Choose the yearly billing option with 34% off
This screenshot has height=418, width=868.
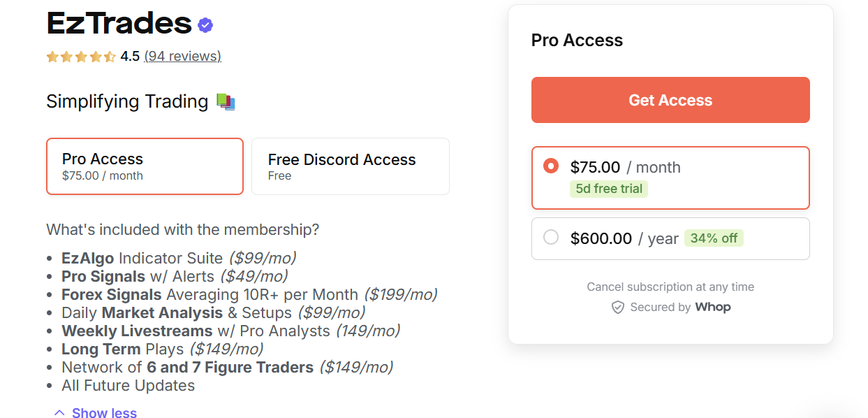670,238
